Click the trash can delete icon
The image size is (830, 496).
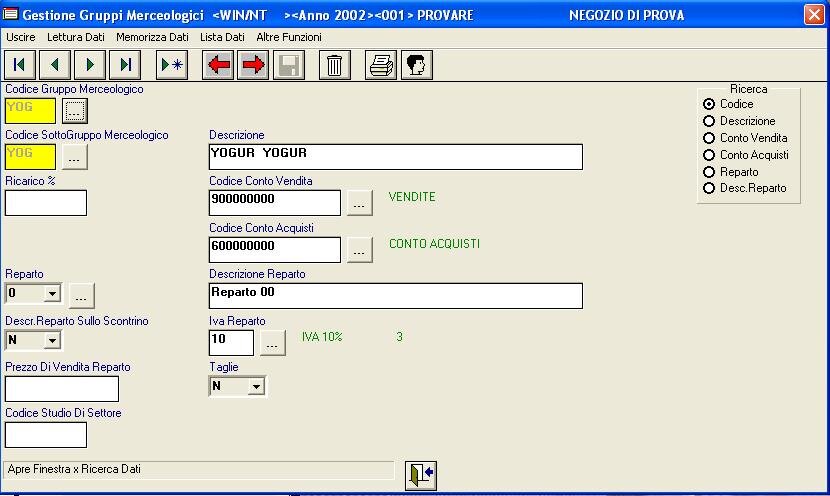pyautogui.click(x=334, y=66)
